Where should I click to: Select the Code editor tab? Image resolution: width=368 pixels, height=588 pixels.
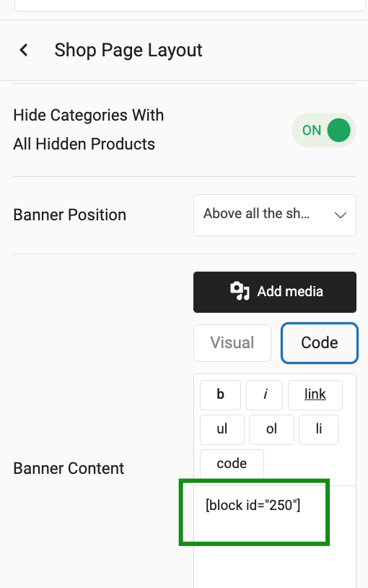[x=320, y=343]
